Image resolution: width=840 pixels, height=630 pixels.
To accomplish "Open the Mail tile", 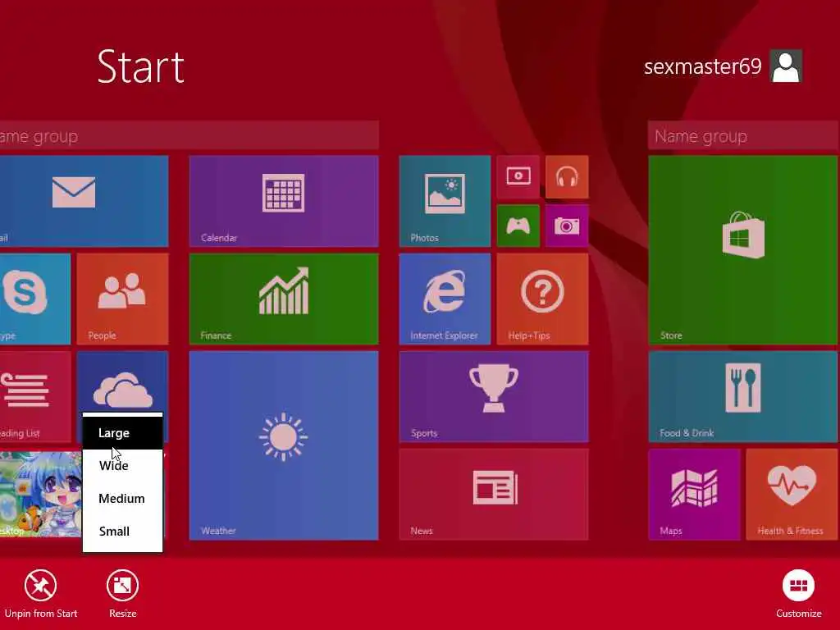I will [84, 202].
